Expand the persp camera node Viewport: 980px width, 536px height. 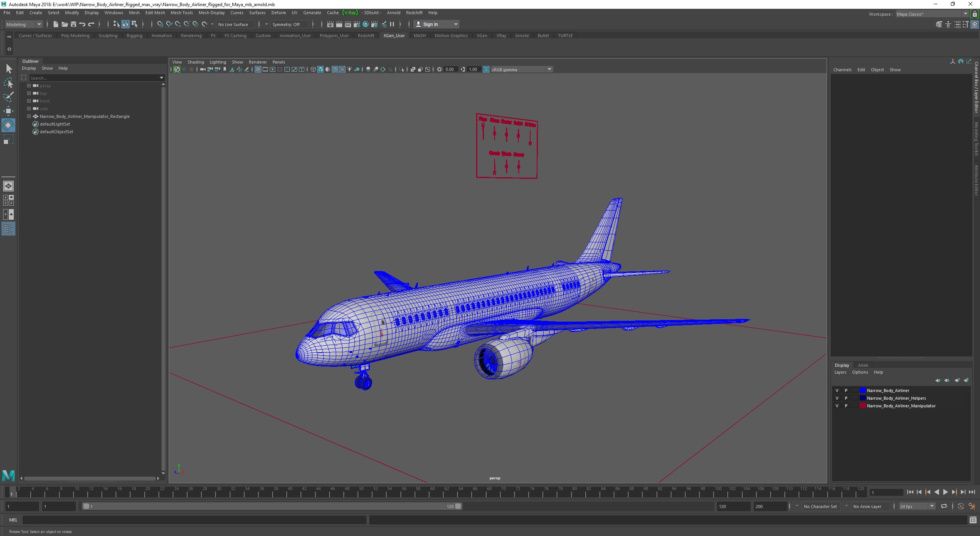(29, 86)
